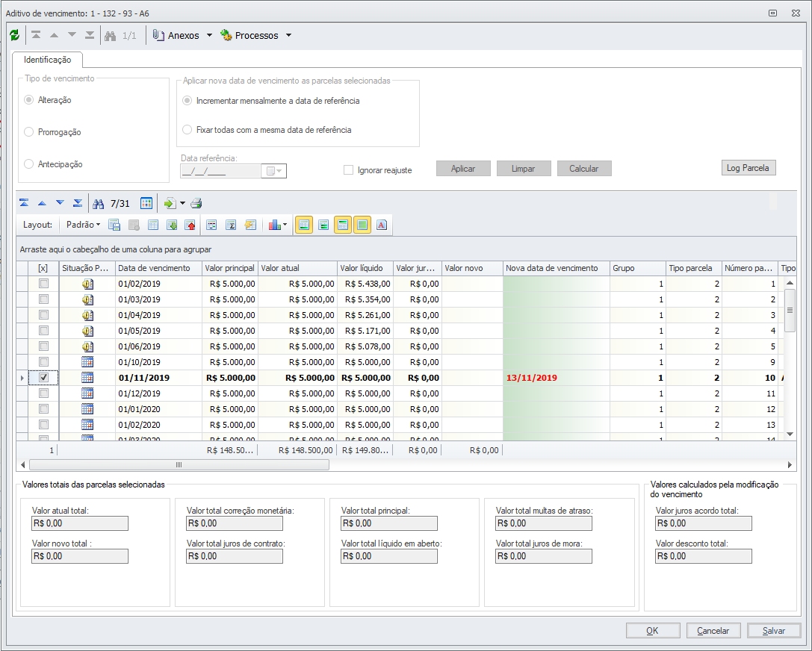The image size is (812, 651).
Task: Sort by Data de vencimento column header
Action: point(158,268)
